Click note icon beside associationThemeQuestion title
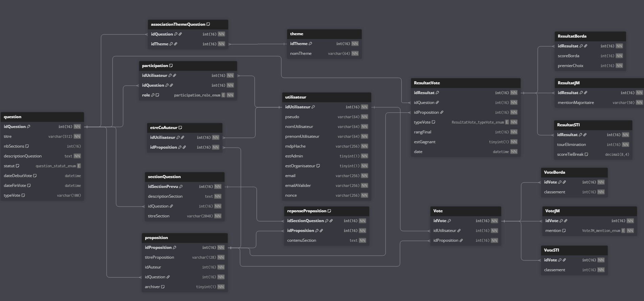The image size is (644, 301). [x=208, y=24]
